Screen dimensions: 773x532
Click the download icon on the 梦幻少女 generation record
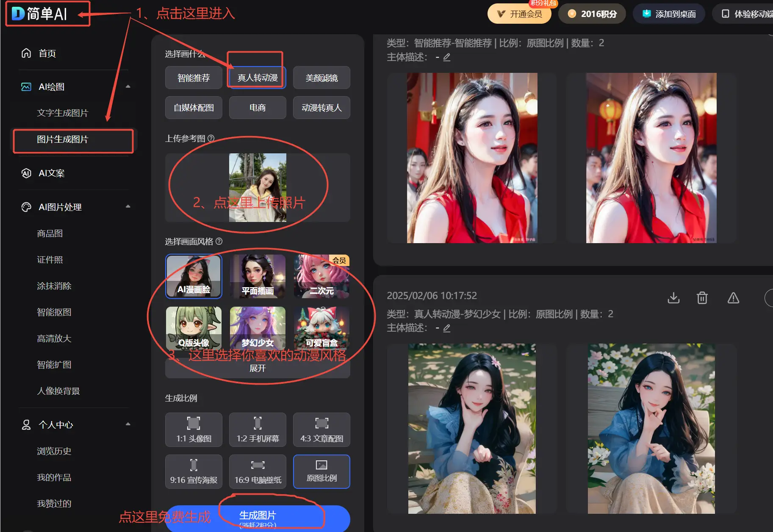673,298
